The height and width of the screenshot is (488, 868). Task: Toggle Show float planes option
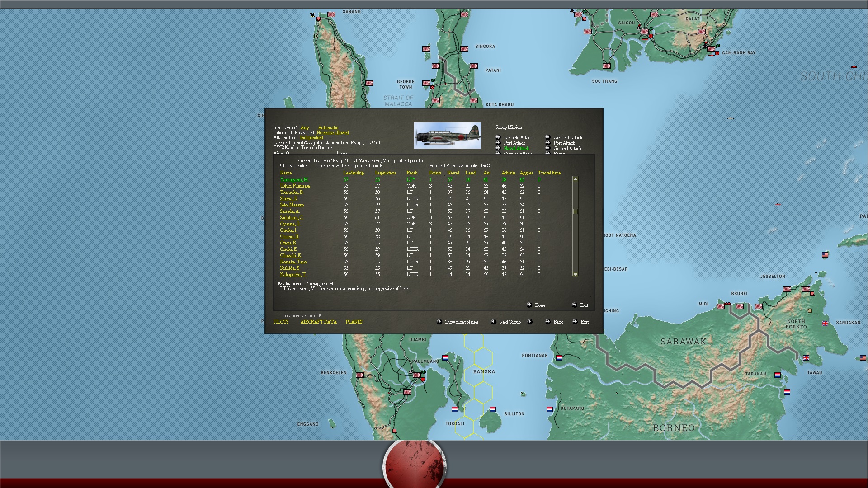click(x=461, y=322)
